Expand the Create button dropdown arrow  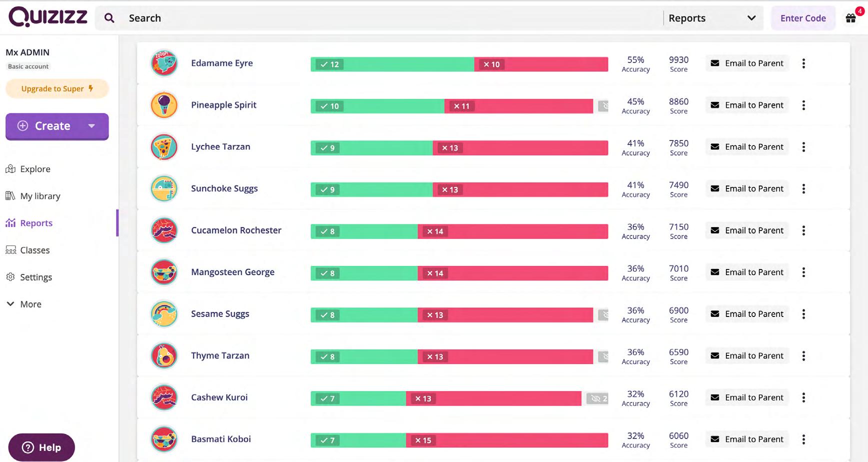(92, 126)
